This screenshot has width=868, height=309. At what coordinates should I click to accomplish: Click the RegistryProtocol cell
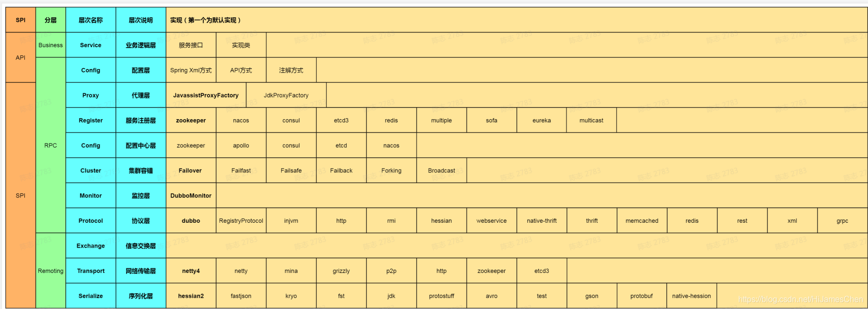point(241,221)
